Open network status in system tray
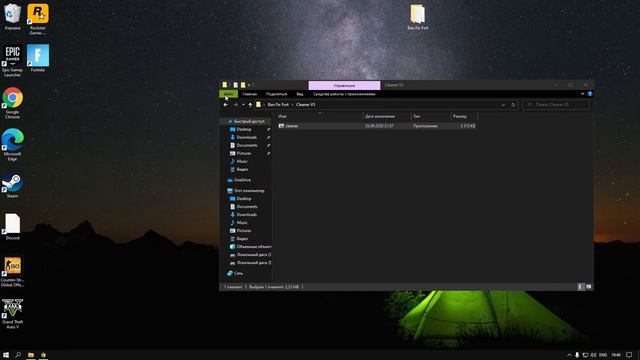Viewport: 640px width, 360px height. (585, 355)
